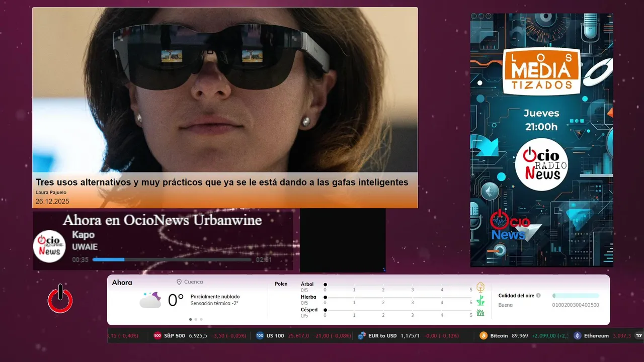Open the OcioNews station logo in player

(x=50, y=246)
